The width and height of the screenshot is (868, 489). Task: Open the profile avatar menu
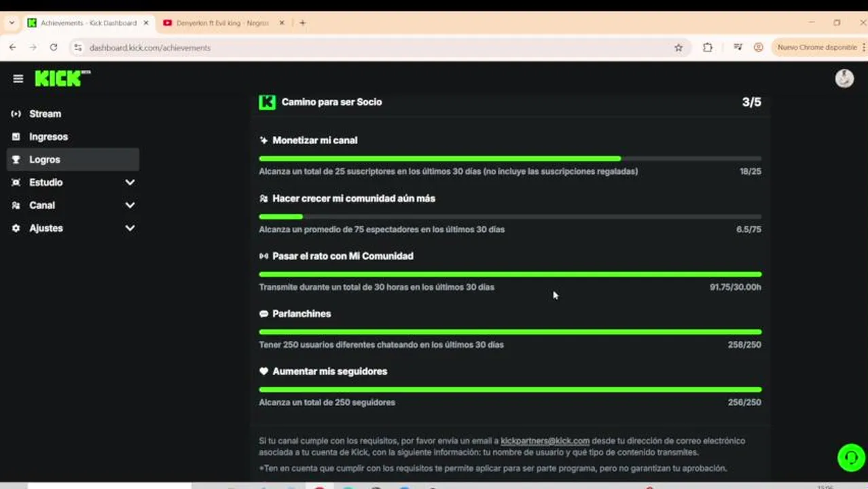point(844,78)
